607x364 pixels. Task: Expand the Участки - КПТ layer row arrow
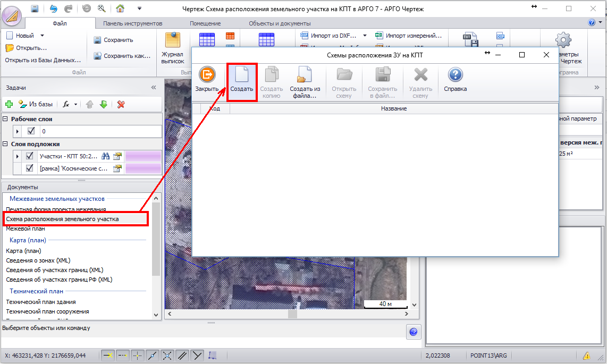[18, 156]
